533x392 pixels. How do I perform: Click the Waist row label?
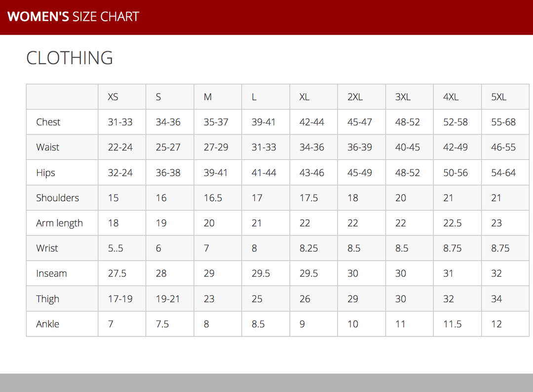pos(48,147)
